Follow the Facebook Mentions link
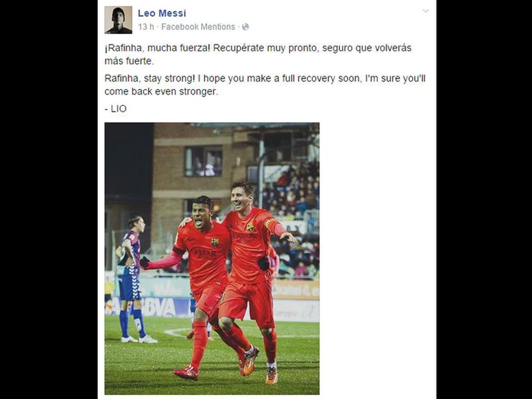This screenshot has width=532, height=399. 198,27
